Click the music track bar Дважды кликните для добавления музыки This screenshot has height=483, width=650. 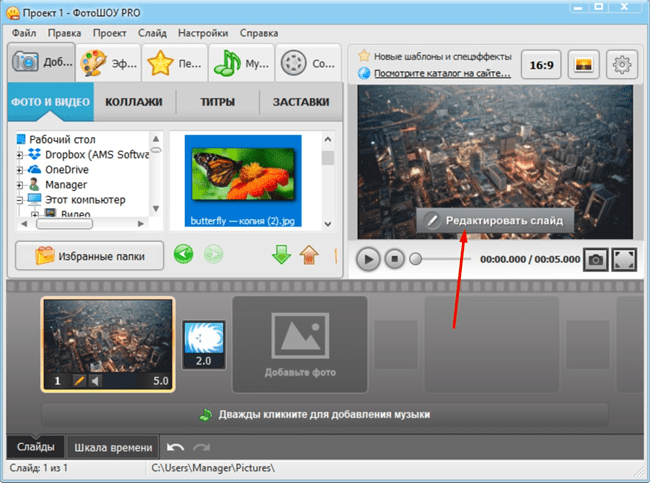pos(325,415)
